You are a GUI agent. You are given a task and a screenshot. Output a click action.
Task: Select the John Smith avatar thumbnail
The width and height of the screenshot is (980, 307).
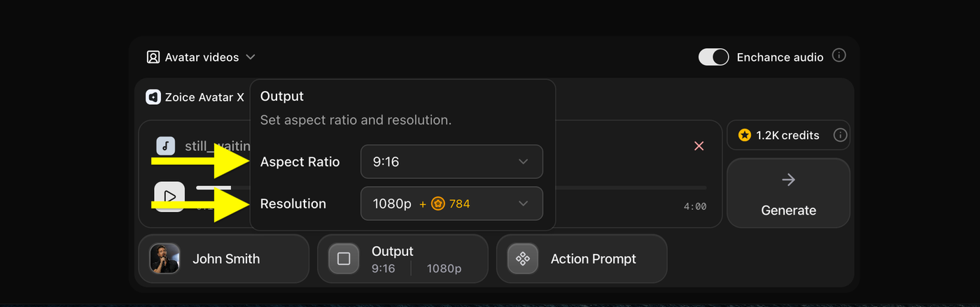(165, 259)
